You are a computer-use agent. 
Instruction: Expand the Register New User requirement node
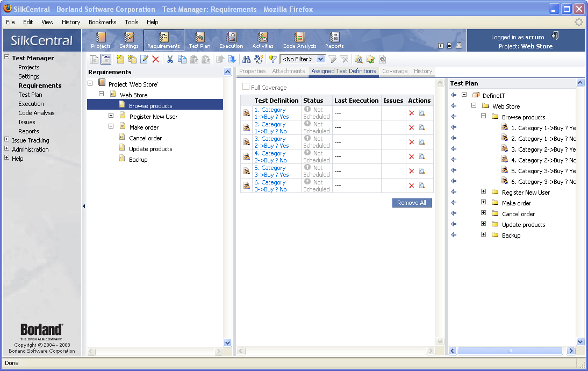pyautogui.click(x=111, y=116)
